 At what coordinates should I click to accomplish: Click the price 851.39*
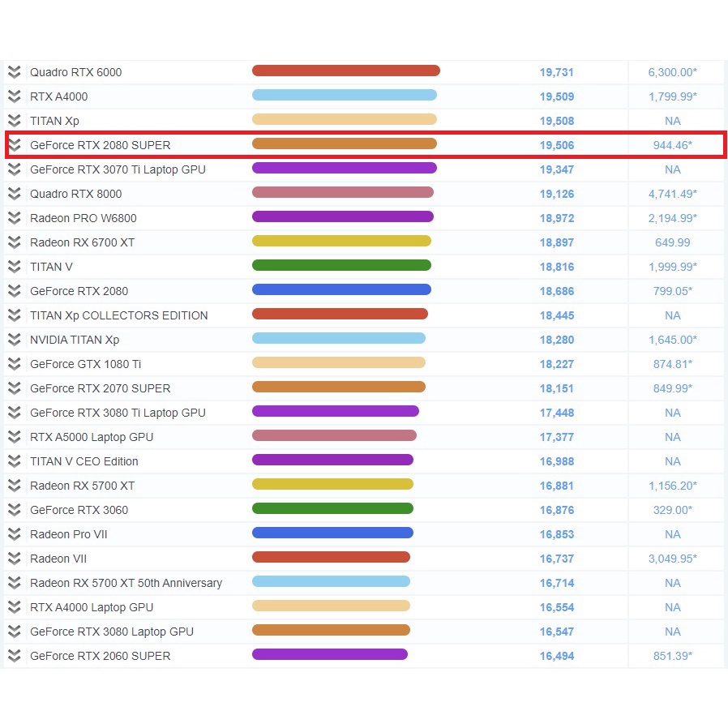(672, 656)
